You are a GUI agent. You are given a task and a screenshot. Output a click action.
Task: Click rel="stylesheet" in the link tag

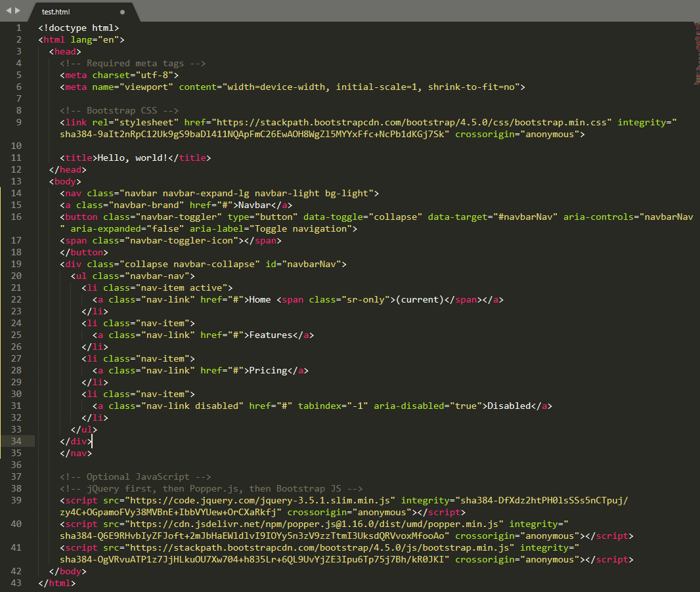pyautogui.click(x=135, y=122)
